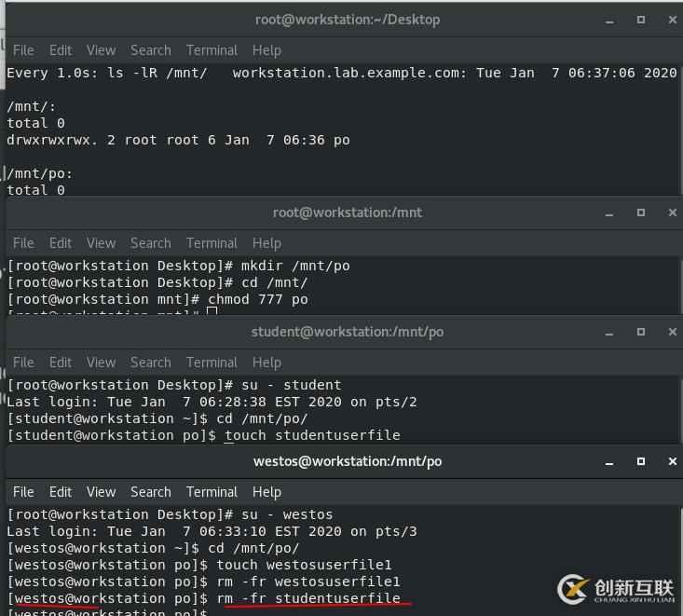Click the 'su - westos' command line
This screenshot has height=616, width=683.
(x=170, y=514)
